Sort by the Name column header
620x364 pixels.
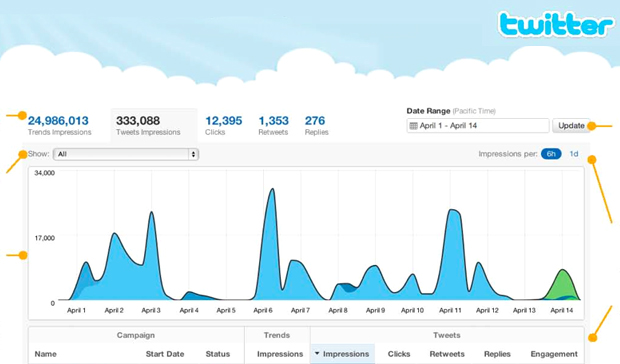tap(45, 354)
